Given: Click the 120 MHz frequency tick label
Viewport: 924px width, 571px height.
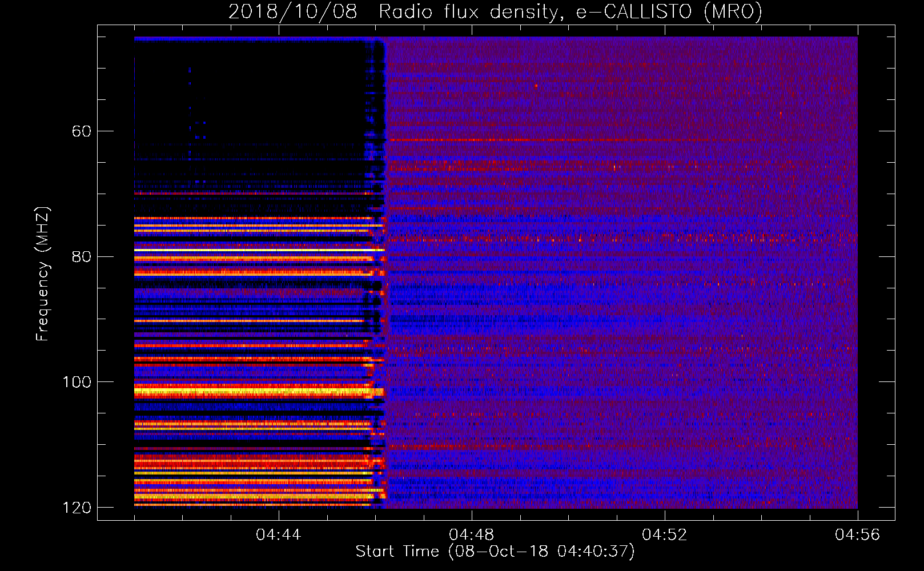Looking at the screenshot, I should click(x=77, y=508).
